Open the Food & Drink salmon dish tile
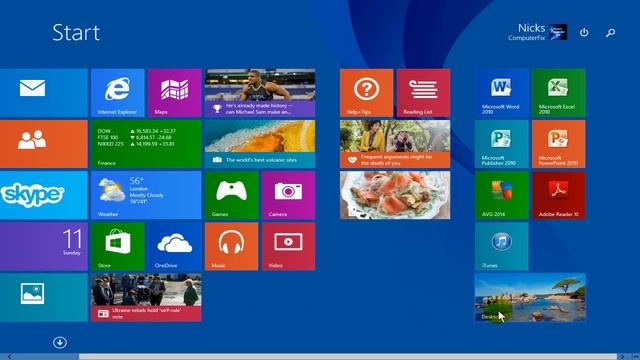The width and height of the screenshot is (640, 360). click(395, 195)
